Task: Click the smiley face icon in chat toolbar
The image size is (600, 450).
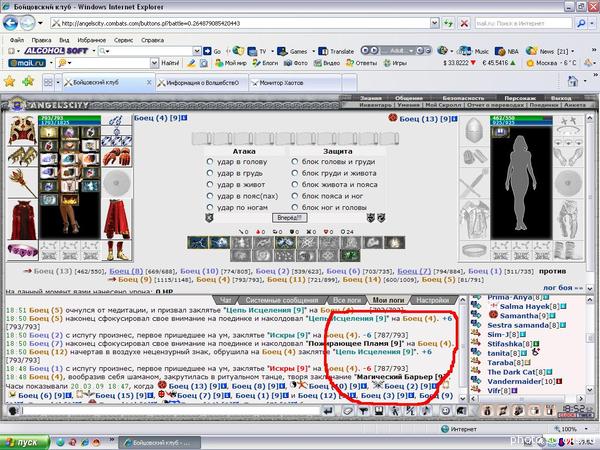Action: tap(446, 411)
